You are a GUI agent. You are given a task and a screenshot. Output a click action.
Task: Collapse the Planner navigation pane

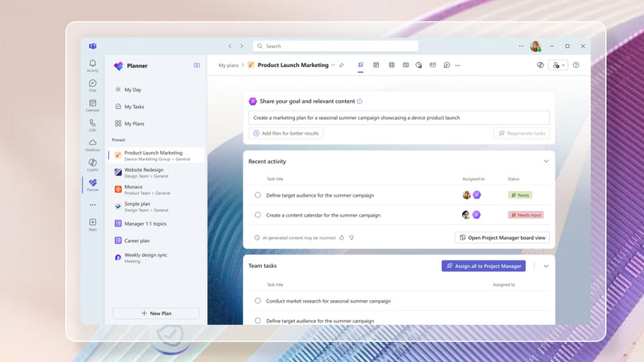pyautogui.click(x=197, y=65)
